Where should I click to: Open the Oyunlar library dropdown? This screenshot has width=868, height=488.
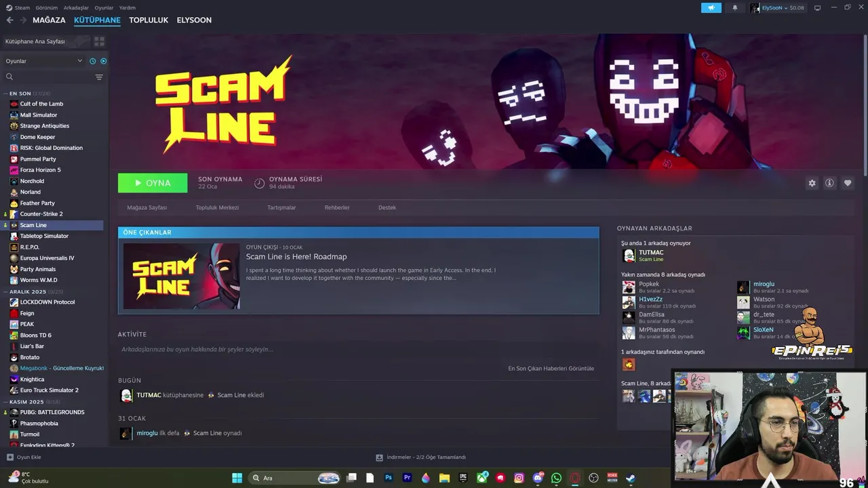pyautogui.click(x=44, y=61)
